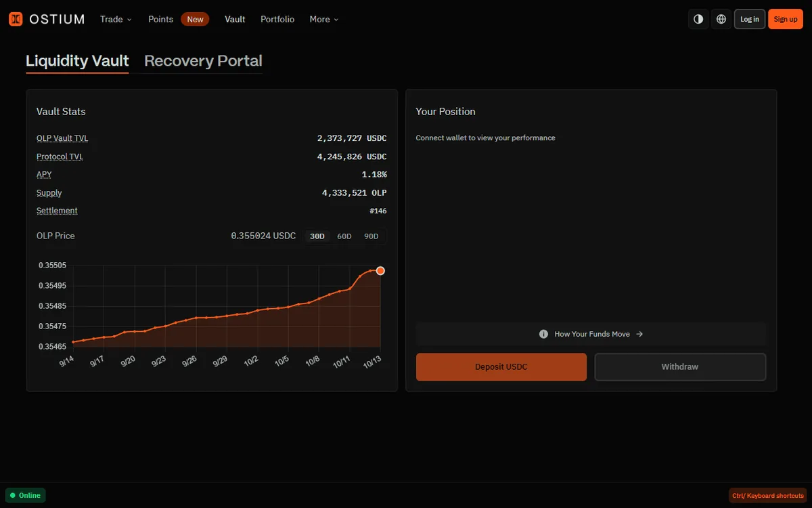Click the OLP Vault TVL label
Screen dimensions: 812x508
62,138
